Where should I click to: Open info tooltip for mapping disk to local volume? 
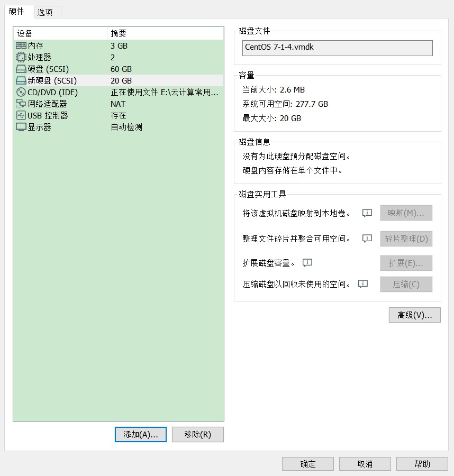click(x=367, y=213)
